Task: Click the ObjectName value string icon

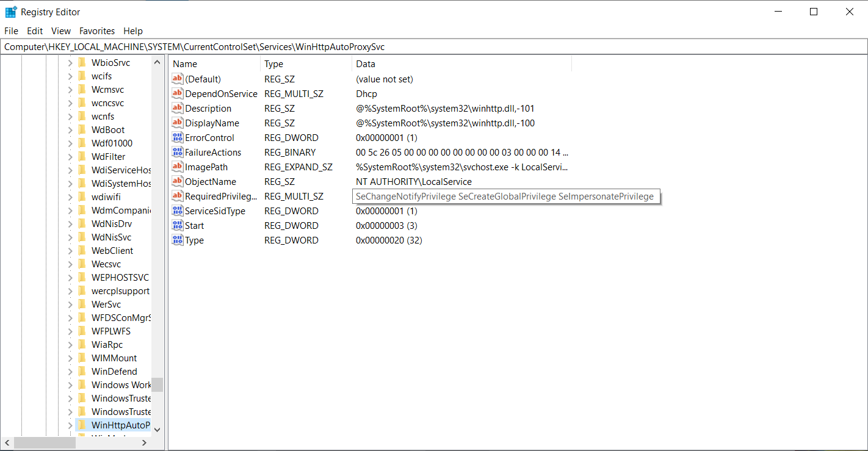Action: point(178,181)
